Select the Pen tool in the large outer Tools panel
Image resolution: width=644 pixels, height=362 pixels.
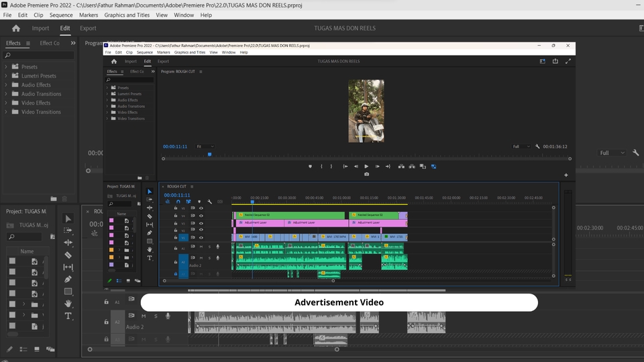pos(68,279)
